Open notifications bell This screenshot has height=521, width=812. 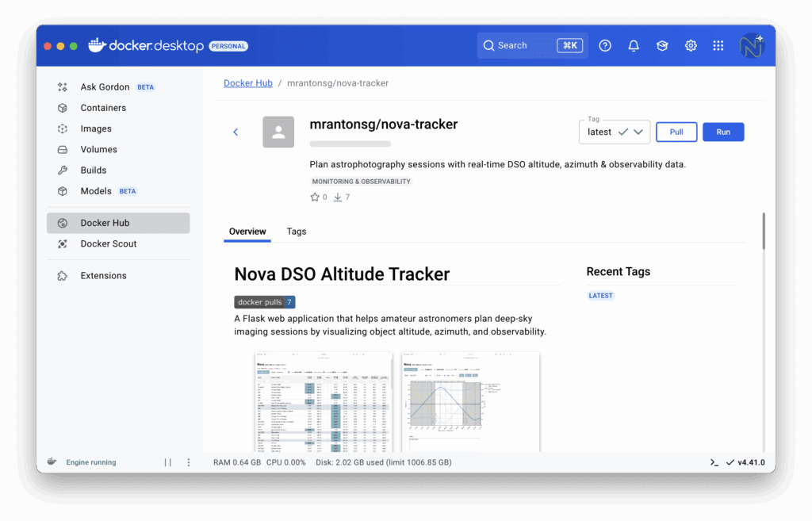634,45
